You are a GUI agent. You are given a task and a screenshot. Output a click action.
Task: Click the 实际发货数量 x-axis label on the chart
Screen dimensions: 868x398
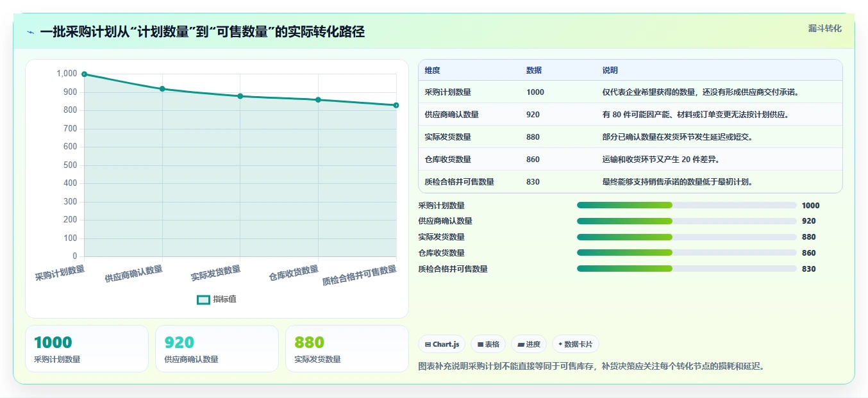click(216, 273)
